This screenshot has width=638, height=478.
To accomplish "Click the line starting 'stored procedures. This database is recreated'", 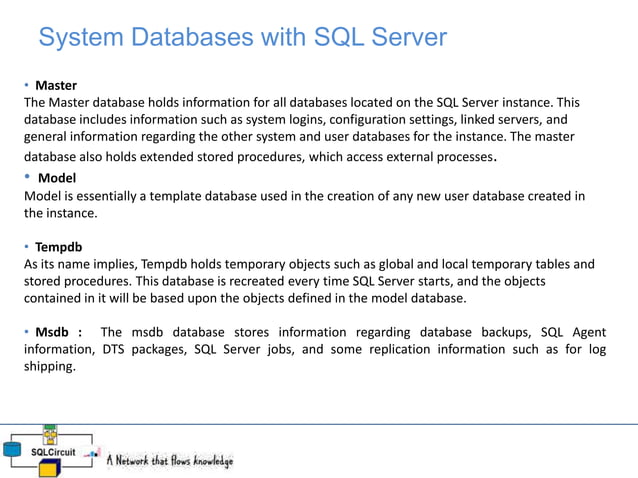I will [284, 281].
